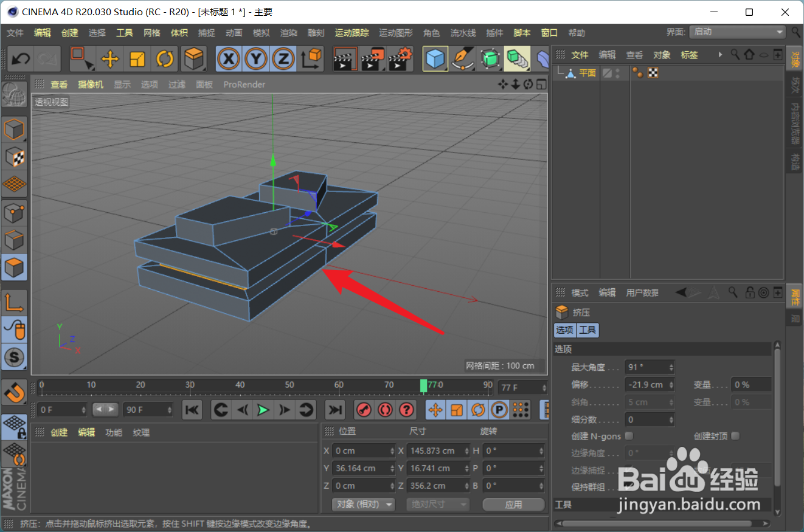Select the Rotate tool
This screenshot has width=804, height=532.
click(163, 58)
